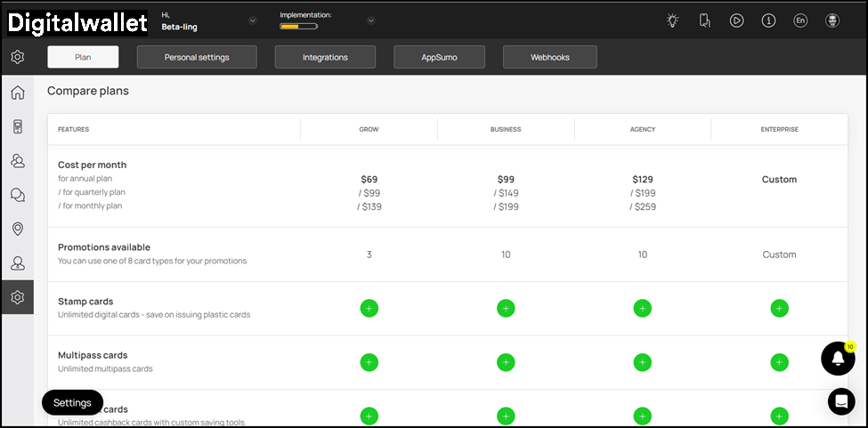This screenshot has height=428, width=868.
Task: Expand the Beta-ling account dropdown
Action: (x=253, y=20)
